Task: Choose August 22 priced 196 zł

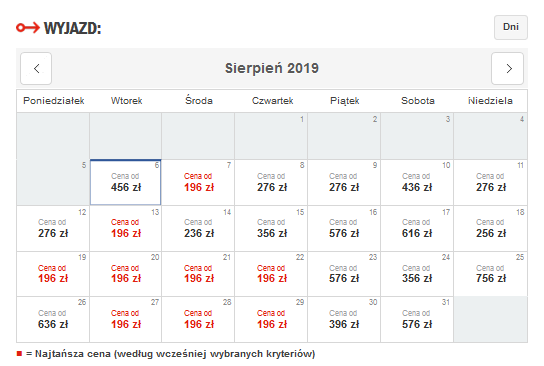Action: point(271,274)
